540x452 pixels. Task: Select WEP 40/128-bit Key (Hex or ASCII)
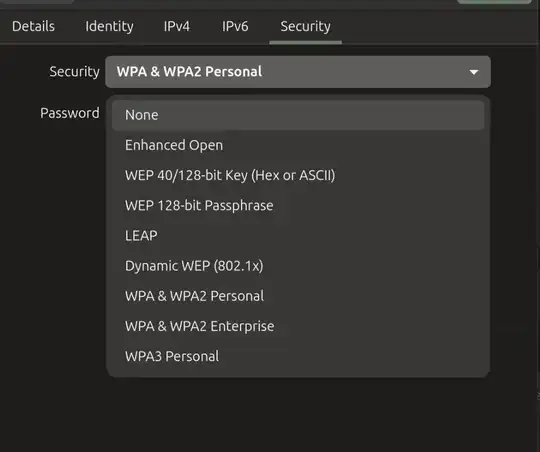pyautogui.click(x=298, y=175)
